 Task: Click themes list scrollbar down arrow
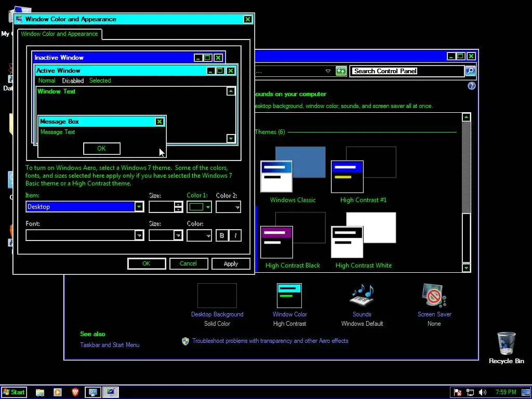coord(466,268)
